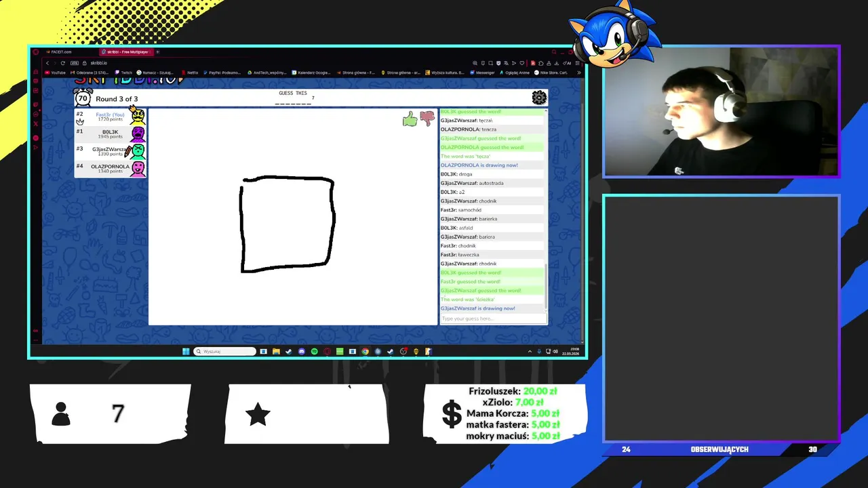Click the alarm clock round timer
868x488 pixels.
point(83,98)
